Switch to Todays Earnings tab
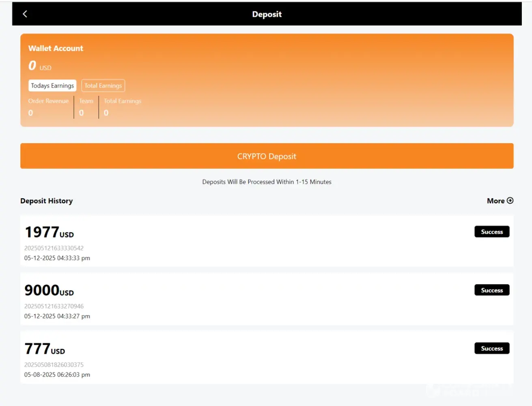The width and height of the screenshot is (532, 406). (52, 86)
